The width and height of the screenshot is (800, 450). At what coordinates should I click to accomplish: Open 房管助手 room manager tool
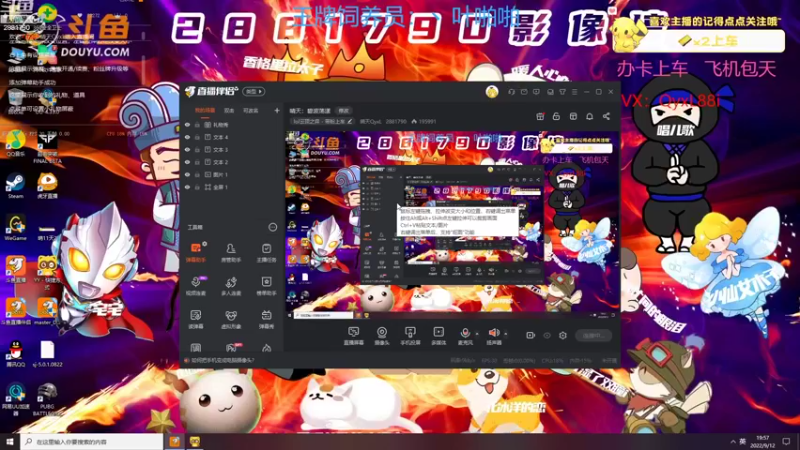coord(231,253)
